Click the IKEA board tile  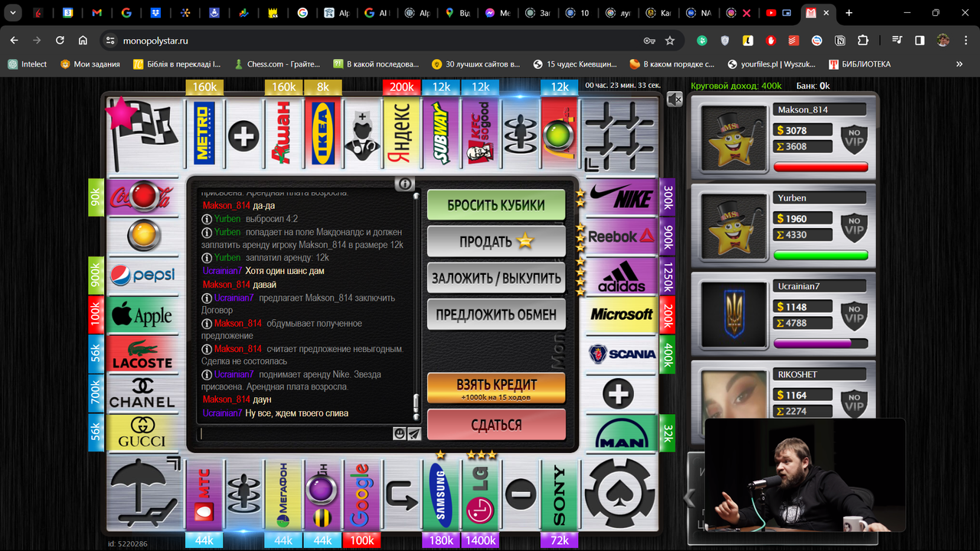322,135
